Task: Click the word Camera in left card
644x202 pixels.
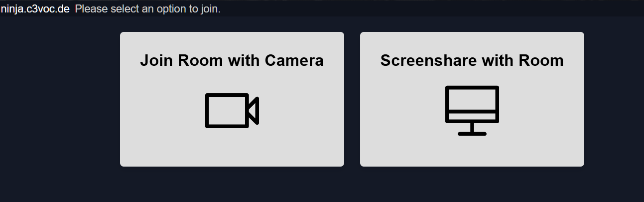Action: (294, 60)
